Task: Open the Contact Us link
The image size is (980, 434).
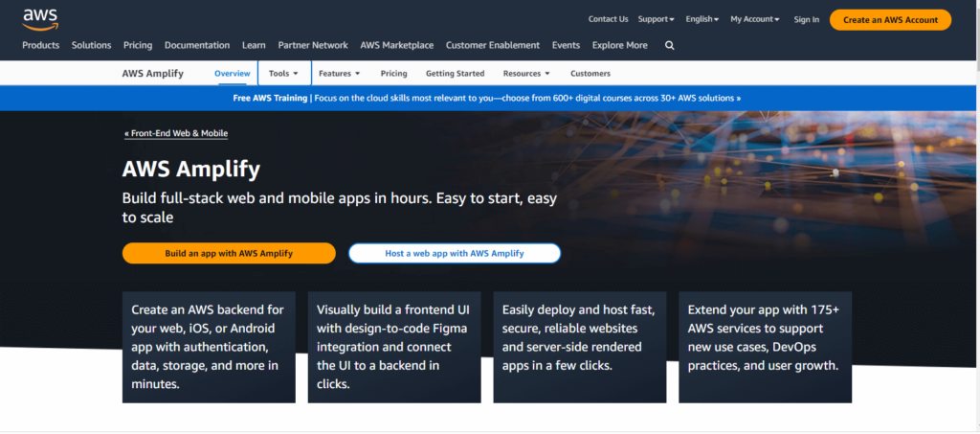Action: pos(608,19)
